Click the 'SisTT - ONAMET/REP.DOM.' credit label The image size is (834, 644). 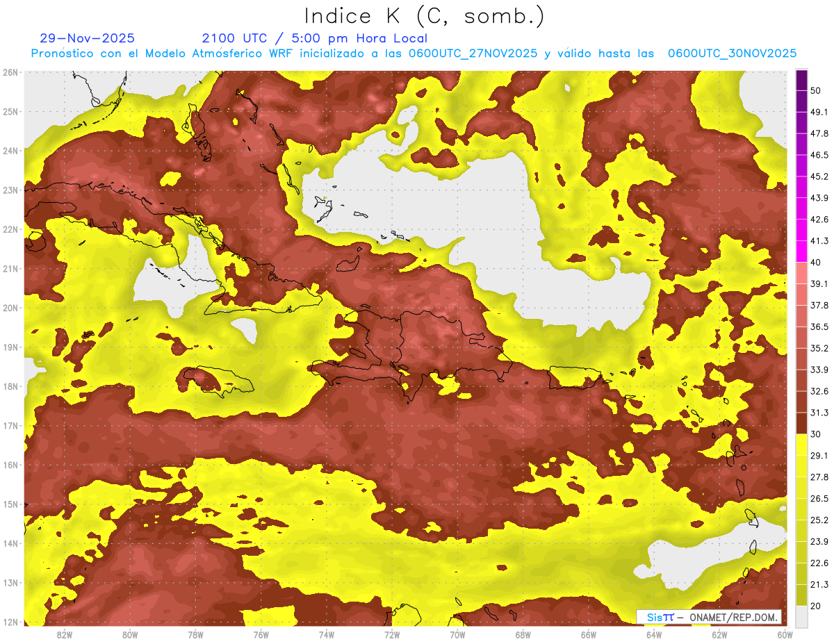coord(709,617)
